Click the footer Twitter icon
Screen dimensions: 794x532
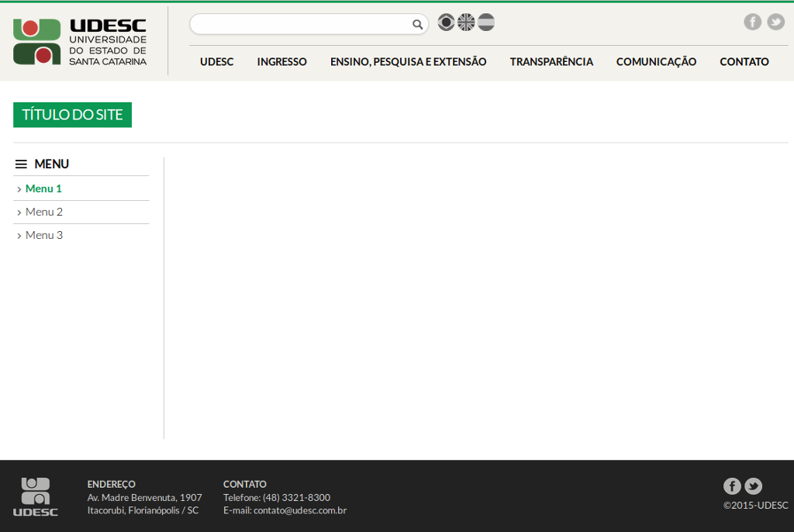tap(753, 486)
